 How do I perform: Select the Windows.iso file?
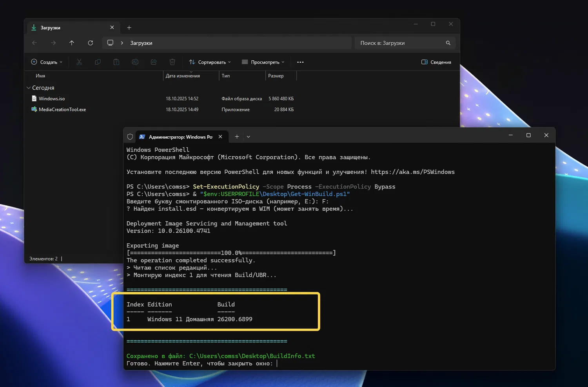(x=52, y=99)
